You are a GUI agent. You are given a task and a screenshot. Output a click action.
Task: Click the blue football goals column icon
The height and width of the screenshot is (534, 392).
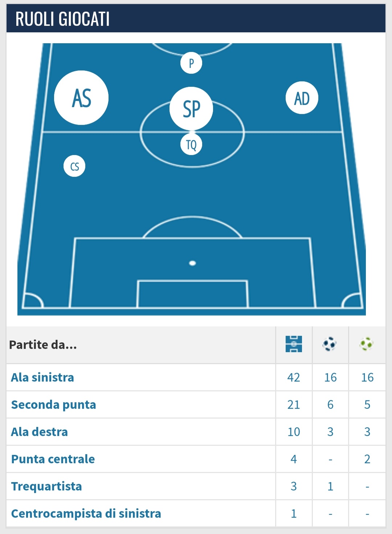point(330,344)
